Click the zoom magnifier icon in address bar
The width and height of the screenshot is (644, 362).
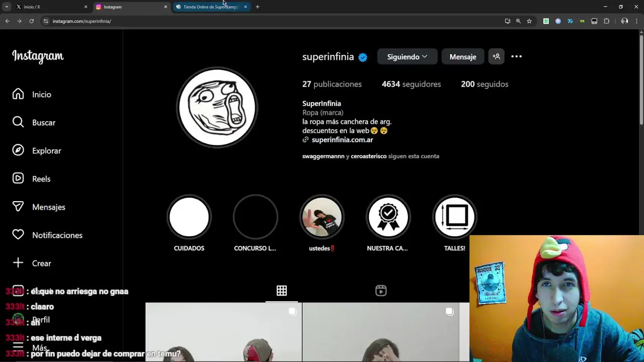coord(518,21)
